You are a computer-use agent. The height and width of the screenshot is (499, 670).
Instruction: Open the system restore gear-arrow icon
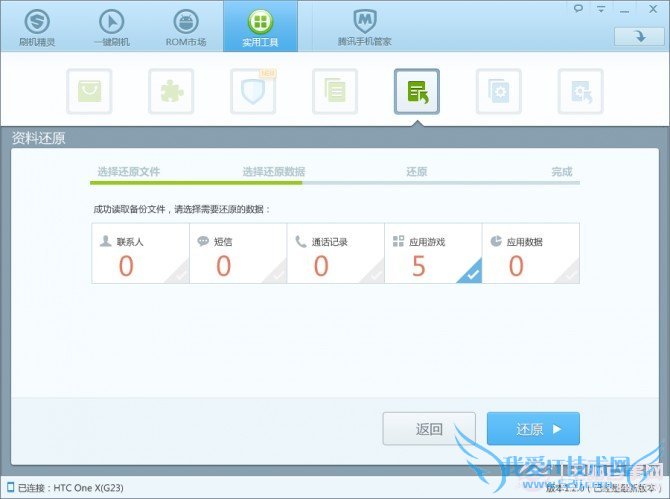[581, 91]
